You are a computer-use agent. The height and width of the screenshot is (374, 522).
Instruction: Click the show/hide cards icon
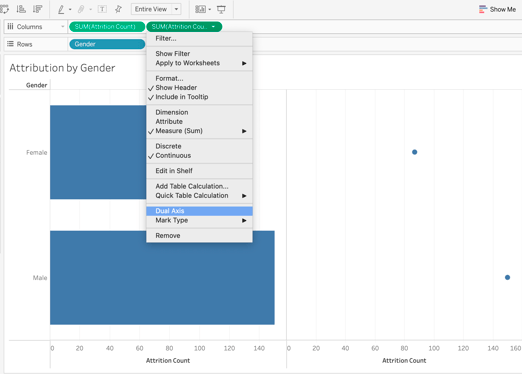click(x=200, y=9)
